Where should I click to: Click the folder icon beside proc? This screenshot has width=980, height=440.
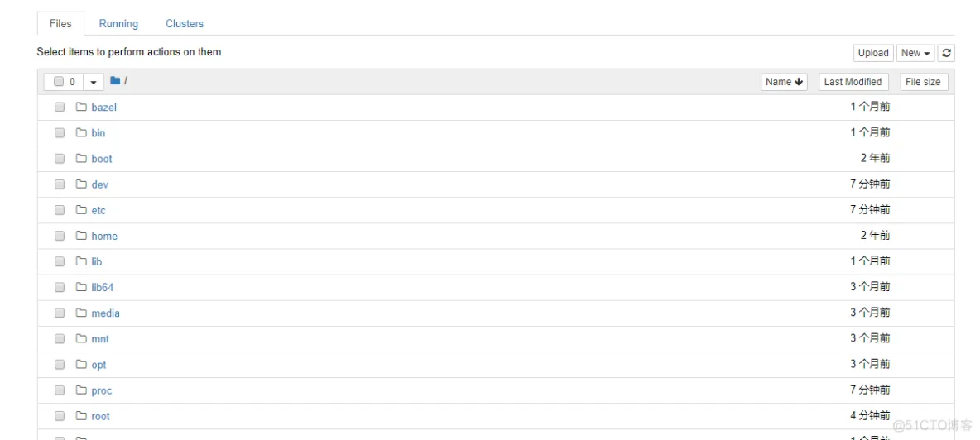coord(81,390)
